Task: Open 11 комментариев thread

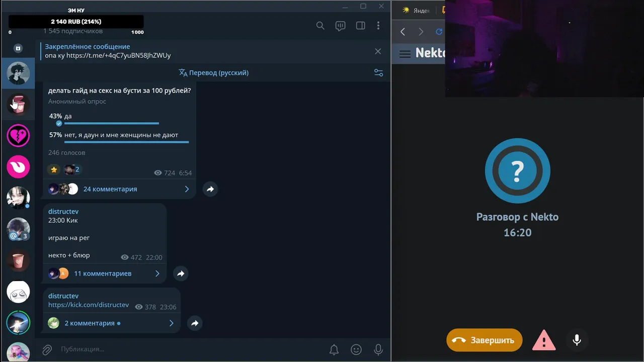Action: coord(105,274)
